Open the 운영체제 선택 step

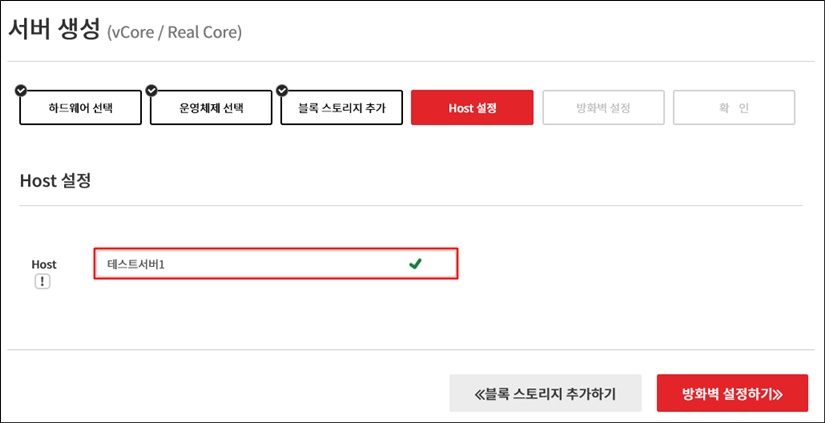coord(211,108)
